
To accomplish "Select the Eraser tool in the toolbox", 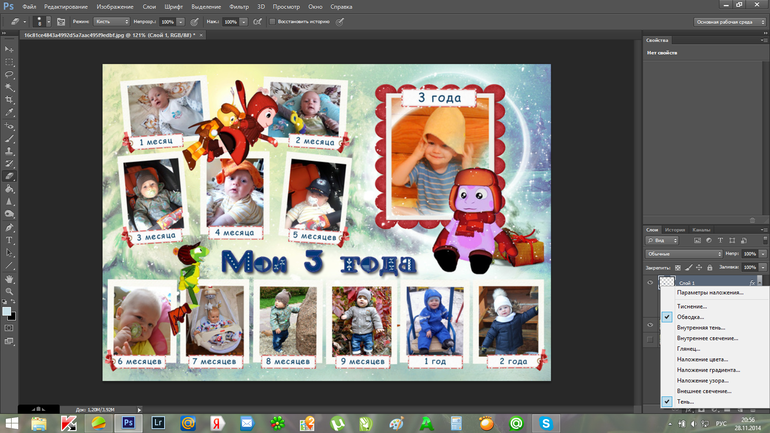I will 9,175.
